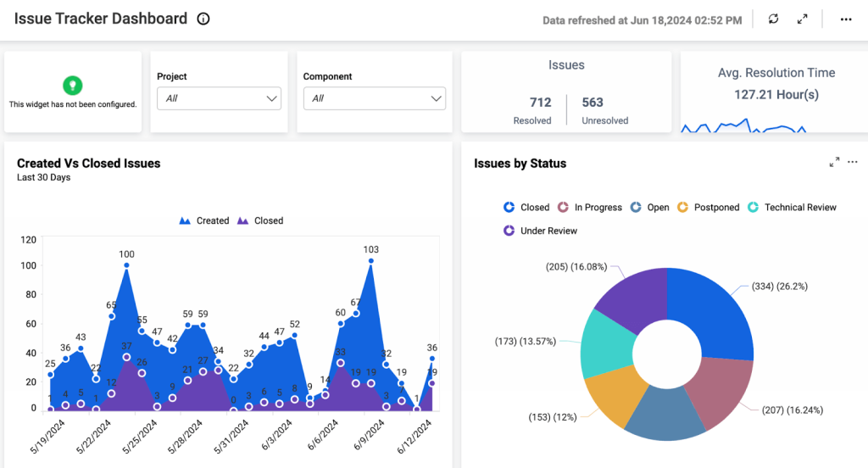
Task: Open the Component filter dropdown
Action: (374, 98)
